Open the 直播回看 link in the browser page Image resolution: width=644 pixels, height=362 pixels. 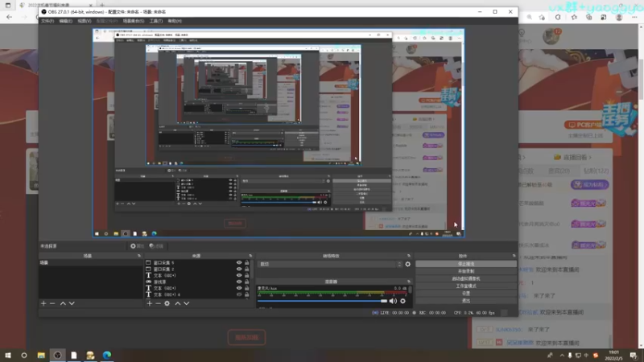coord(572,157)
